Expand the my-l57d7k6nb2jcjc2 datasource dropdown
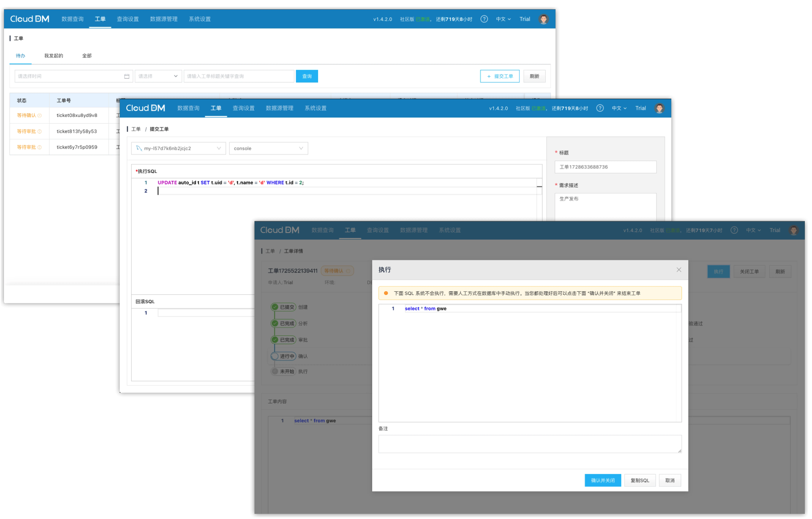The width and height of the screenshot is (812, 519). [178, 149]
